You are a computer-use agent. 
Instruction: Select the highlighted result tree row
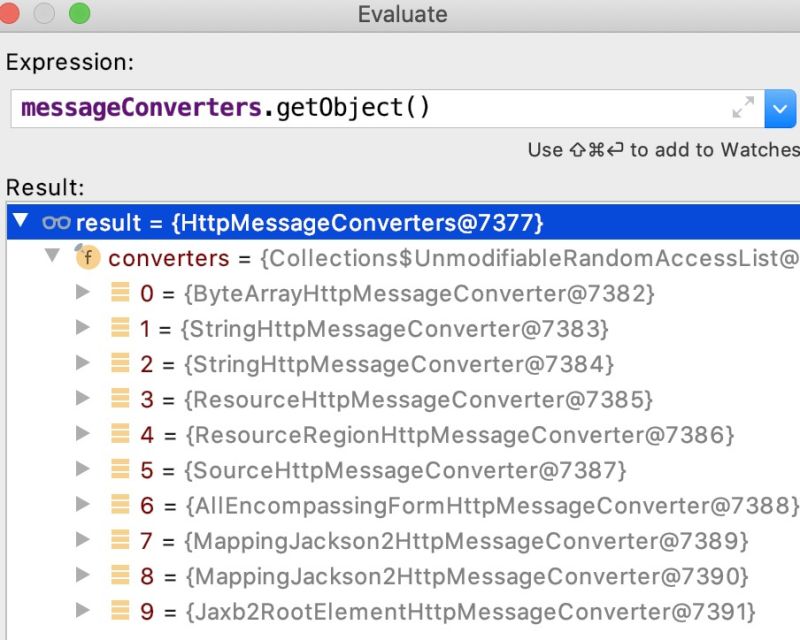point(300,223)
